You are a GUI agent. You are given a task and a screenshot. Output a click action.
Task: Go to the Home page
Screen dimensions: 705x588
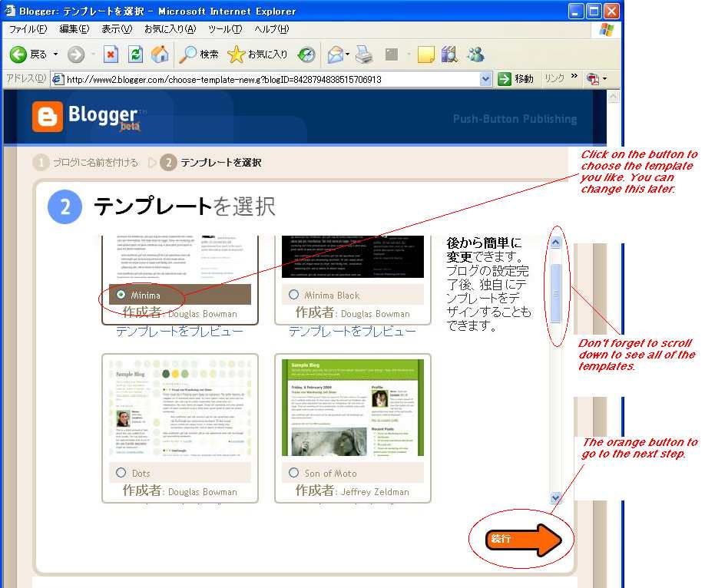click(160, 55)
